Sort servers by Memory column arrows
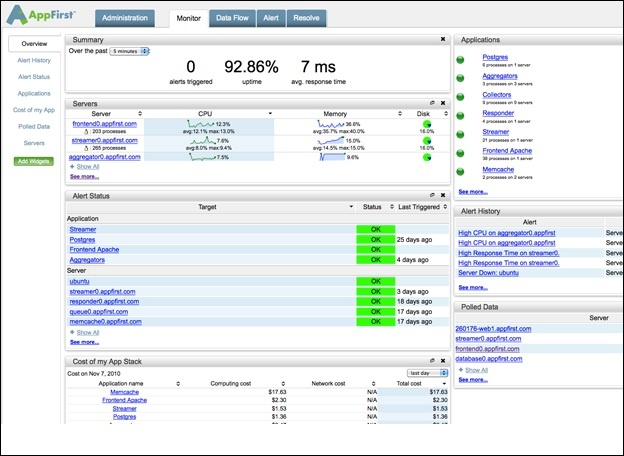This screenshot has height=456, width=624. pyautogui.click(x=400, y=114)
